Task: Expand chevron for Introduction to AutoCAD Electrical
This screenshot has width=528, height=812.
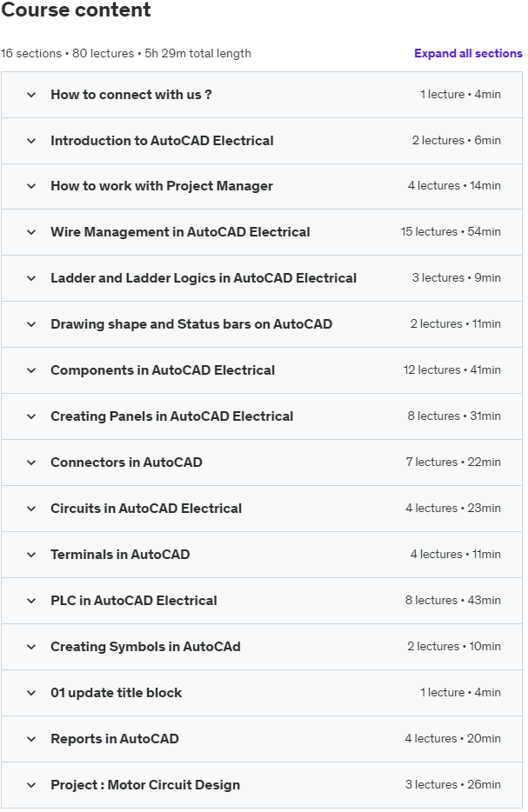Action: point(31,141)
